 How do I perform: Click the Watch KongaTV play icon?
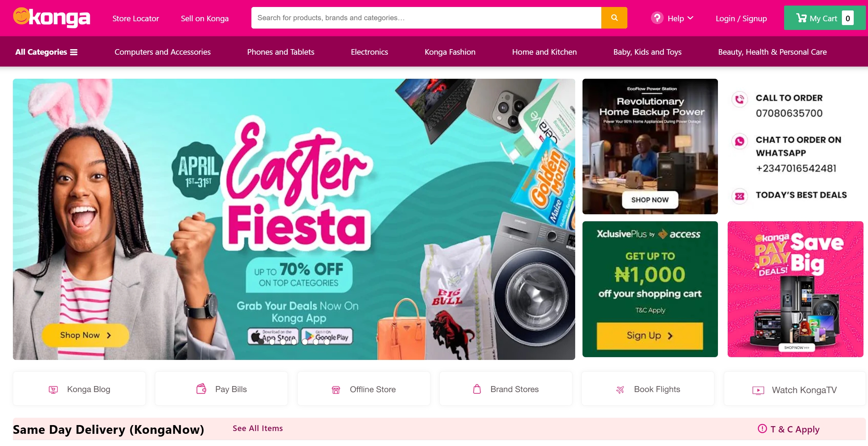click(x=758, y=390)
